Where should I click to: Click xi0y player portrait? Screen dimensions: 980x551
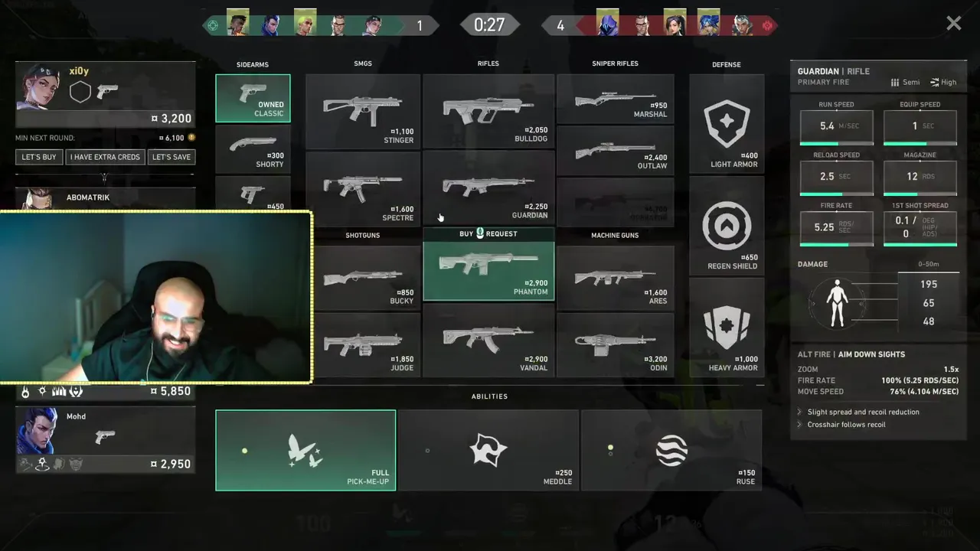[38, 86]
